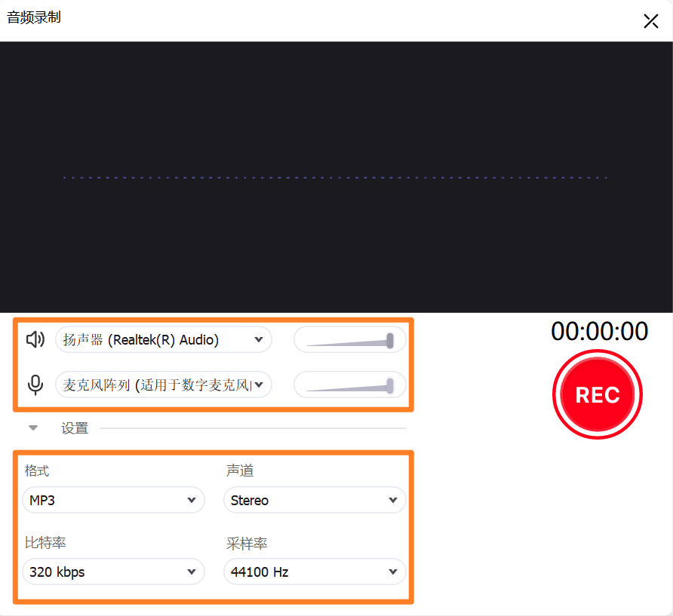
Task: Click the 音频录制 window title
Action: pyautogui.click(x=34, y=17)
